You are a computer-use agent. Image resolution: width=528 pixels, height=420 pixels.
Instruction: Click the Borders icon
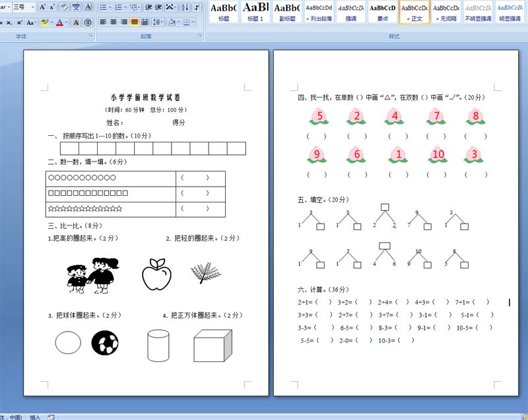tap(186, 22)
